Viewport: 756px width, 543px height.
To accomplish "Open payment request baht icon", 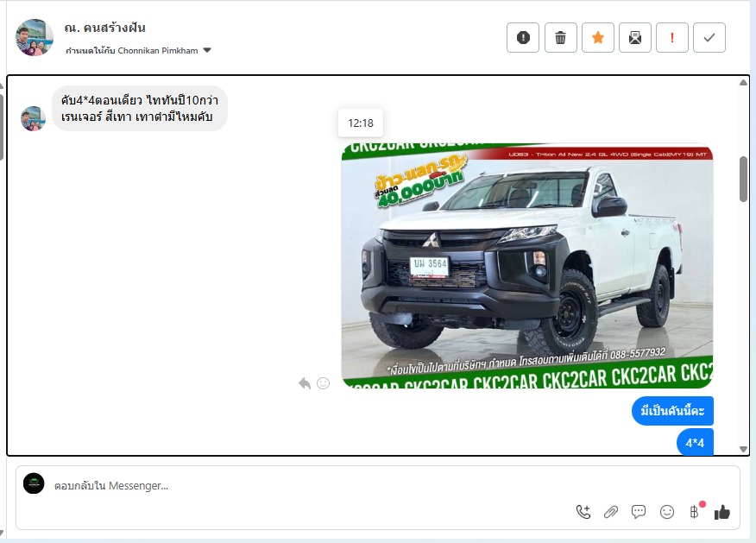I will [695, 512].
